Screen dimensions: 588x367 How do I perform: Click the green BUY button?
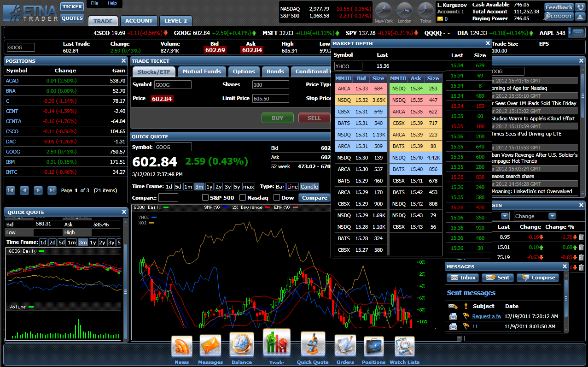click(x=277, y=118)
